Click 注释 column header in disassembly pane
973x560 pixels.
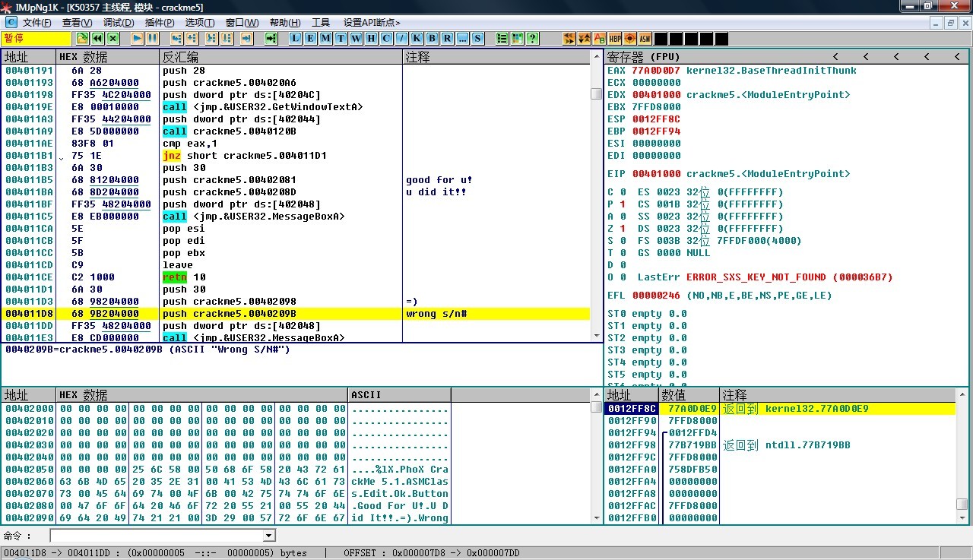(x=496, y=57)
